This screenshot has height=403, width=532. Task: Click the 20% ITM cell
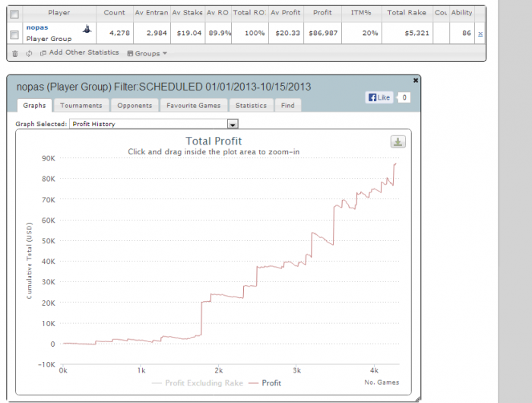point(362,33)
